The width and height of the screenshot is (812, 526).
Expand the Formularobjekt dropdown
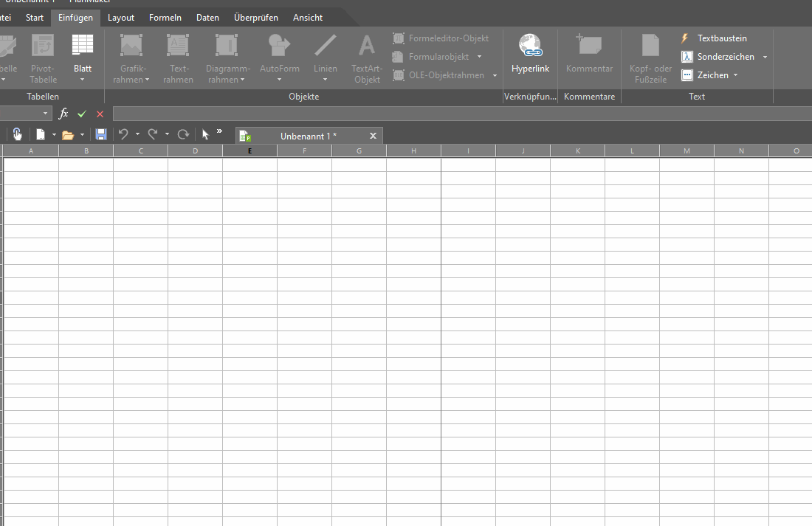(x=480, y=56)
